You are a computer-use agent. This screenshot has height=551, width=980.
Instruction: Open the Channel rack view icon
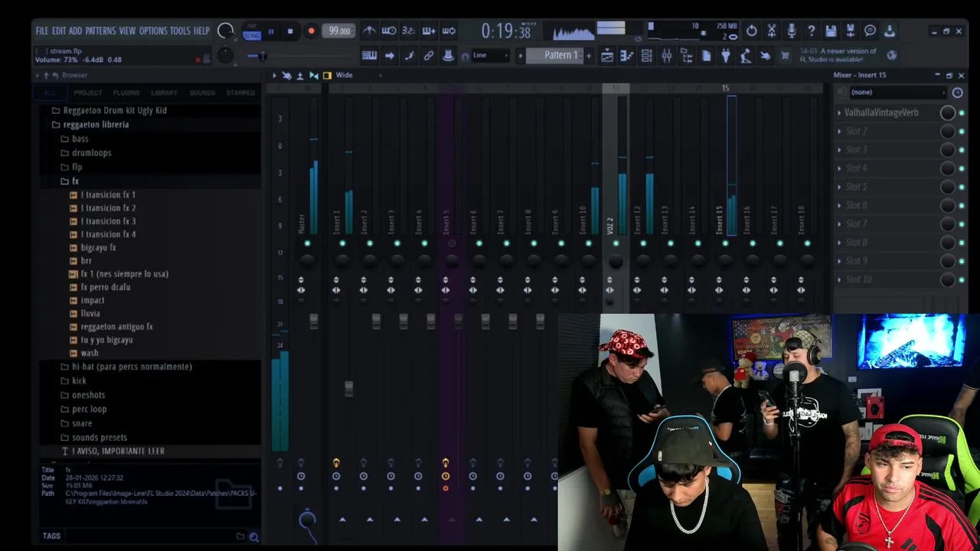point(647,55)
